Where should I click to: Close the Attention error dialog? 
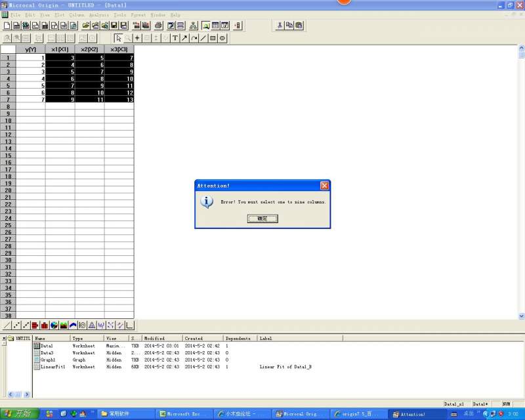click(324, 186)
